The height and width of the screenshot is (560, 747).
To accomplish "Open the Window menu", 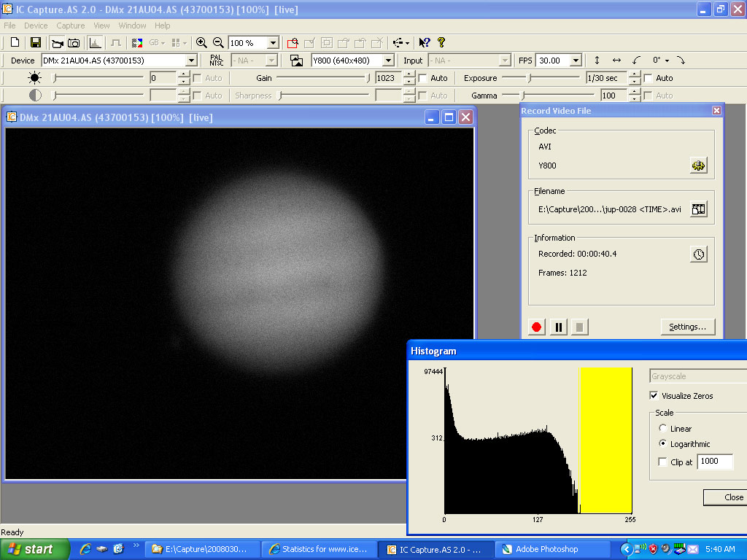I will click(132, 26).
